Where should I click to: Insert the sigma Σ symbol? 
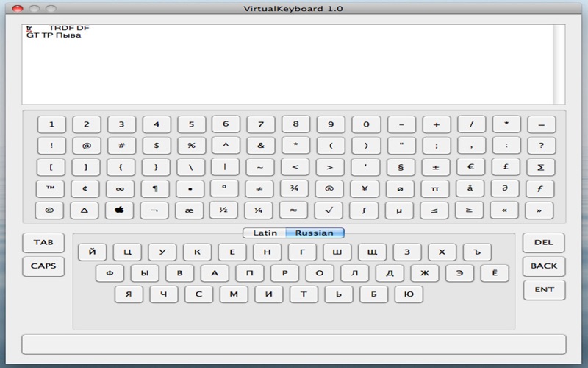point(540,167)
